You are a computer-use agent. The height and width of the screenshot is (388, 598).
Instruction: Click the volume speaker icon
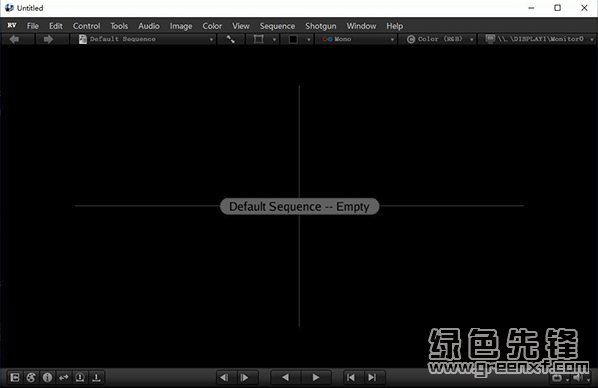pyautogui.click(x=578, y=378)
